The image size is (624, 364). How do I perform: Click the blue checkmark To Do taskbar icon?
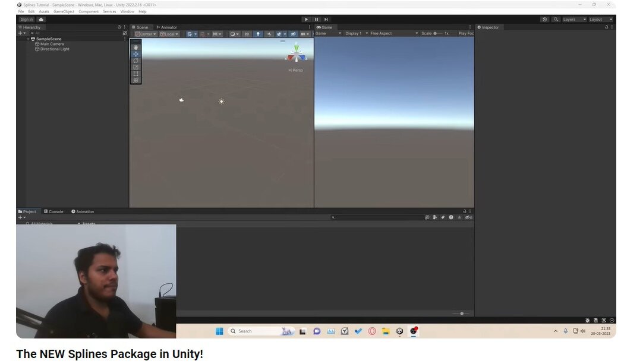pyautogui.click(x=358, y=331)
